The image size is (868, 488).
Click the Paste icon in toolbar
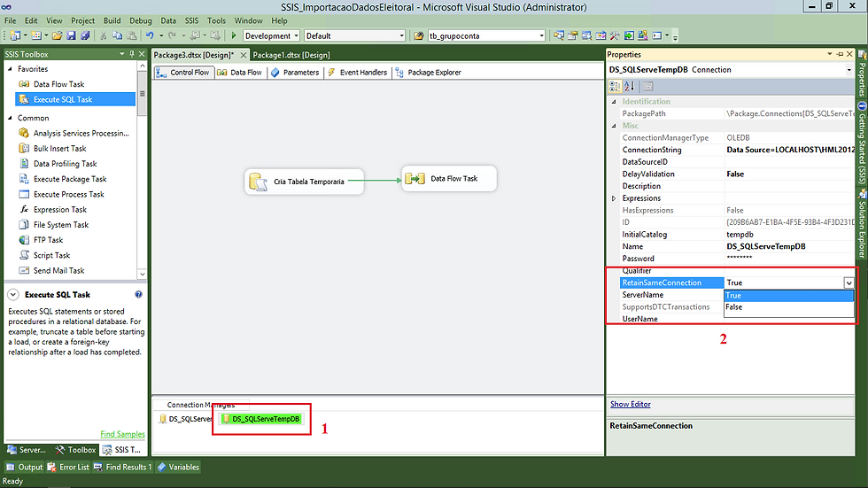point(131,35)
